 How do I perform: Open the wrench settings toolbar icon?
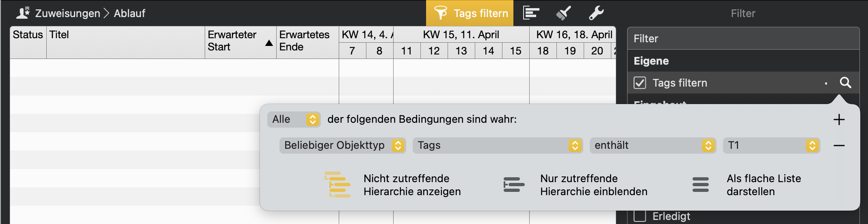(596, 13)
